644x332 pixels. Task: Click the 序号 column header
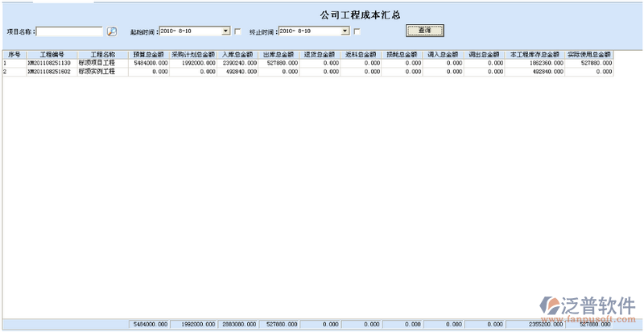tap(14, 55)
